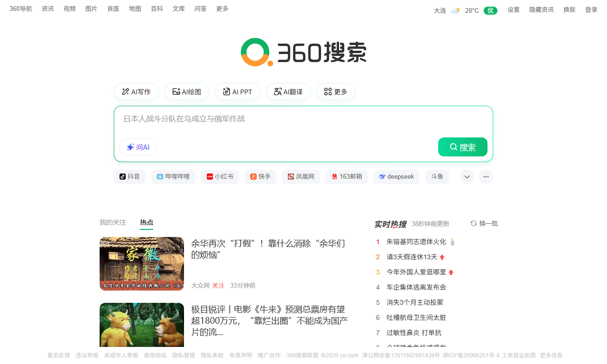Click the 大连 city label
The image size is (607, 364).
[x=440, y=10]
